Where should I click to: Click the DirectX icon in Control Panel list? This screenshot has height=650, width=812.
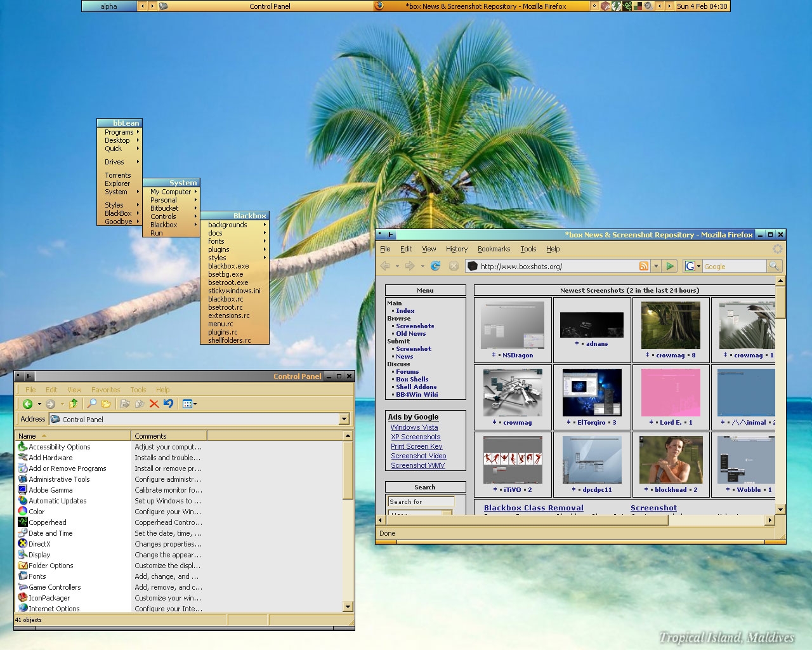click(x=23, y=544)
